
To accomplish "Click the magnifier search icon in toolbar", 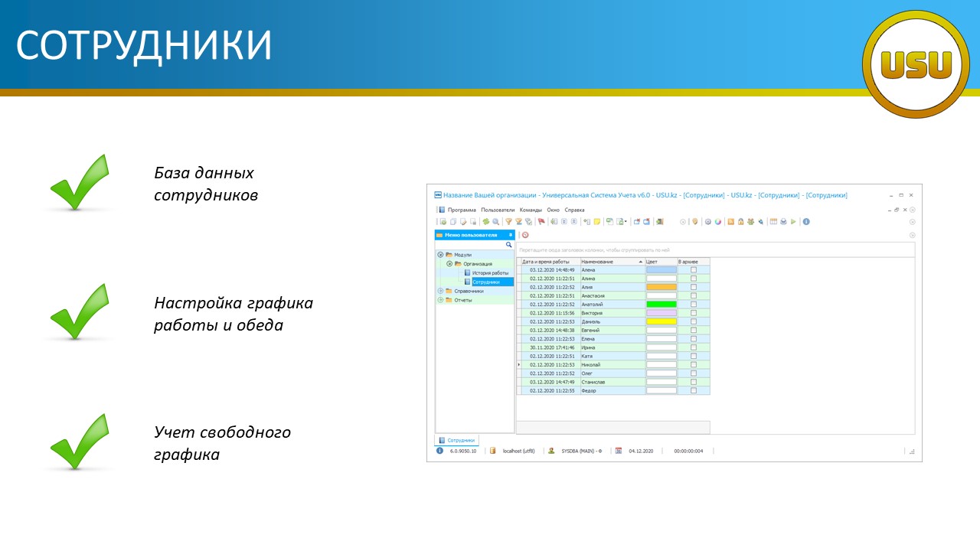I will [495, 222].
